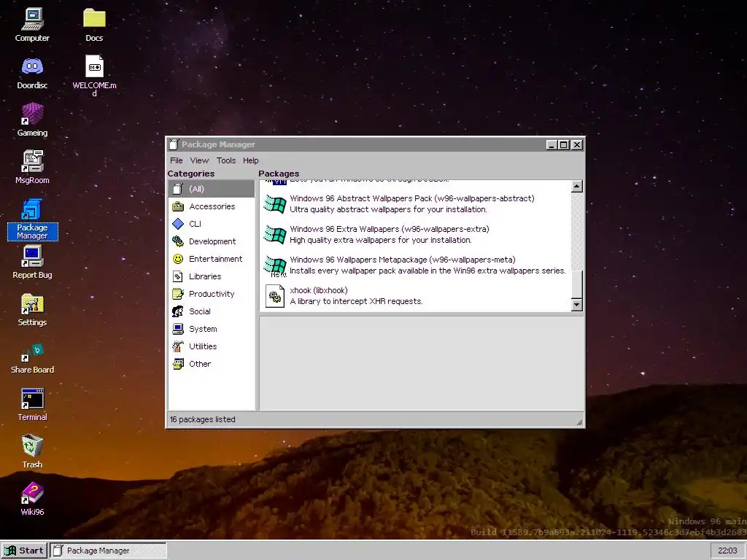Click the Package Manager taskbar button

108,551
